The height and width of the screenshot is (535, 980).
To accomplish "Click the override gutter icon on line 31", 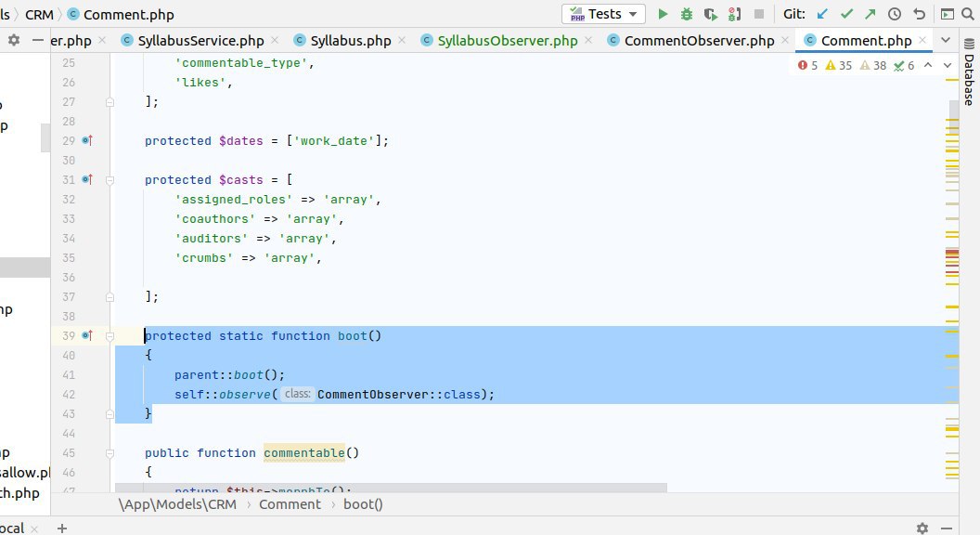I will point(87,179).
